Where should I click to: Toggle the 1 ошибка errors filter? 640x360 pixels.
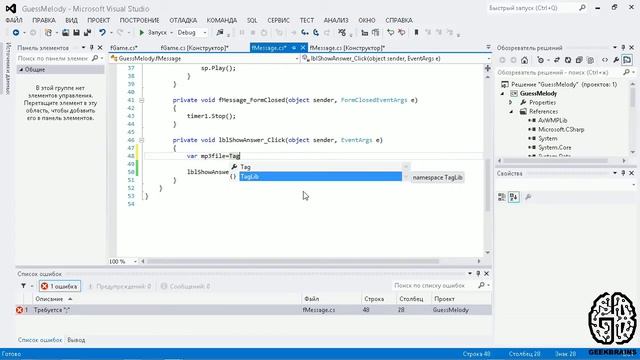click(60, 287)
